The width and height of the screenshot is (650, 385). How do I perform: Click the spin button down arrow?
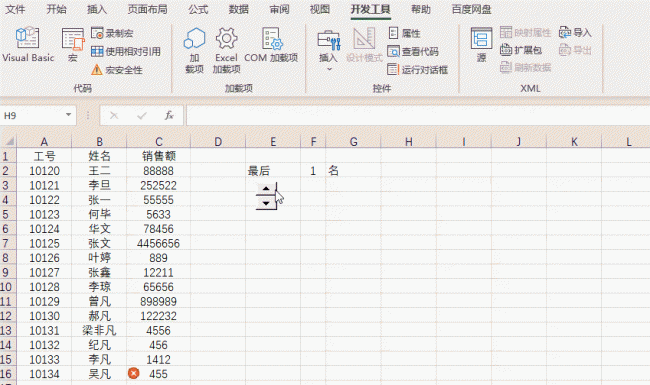pyautogui.click(x=266, y=203)
